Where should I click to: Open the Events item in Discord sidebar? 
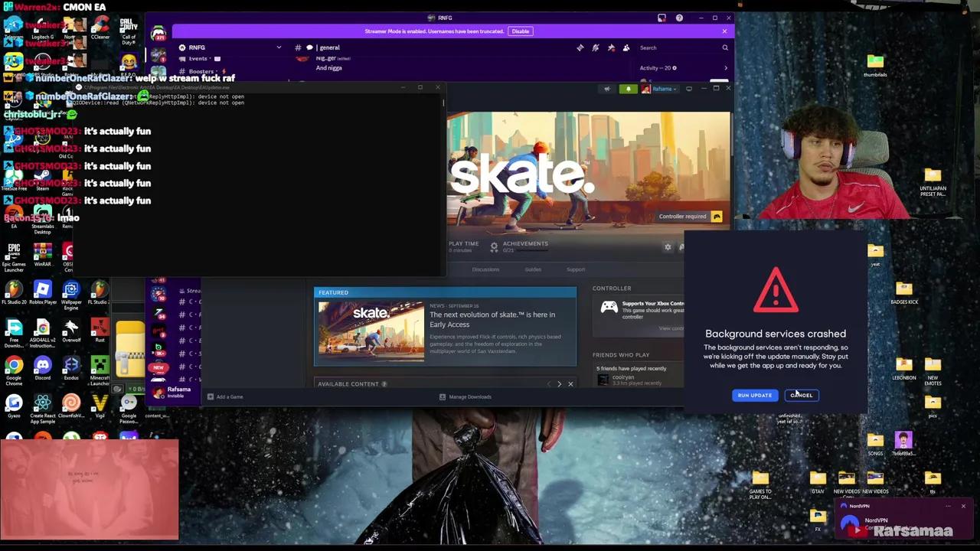(x=198, y=59)
